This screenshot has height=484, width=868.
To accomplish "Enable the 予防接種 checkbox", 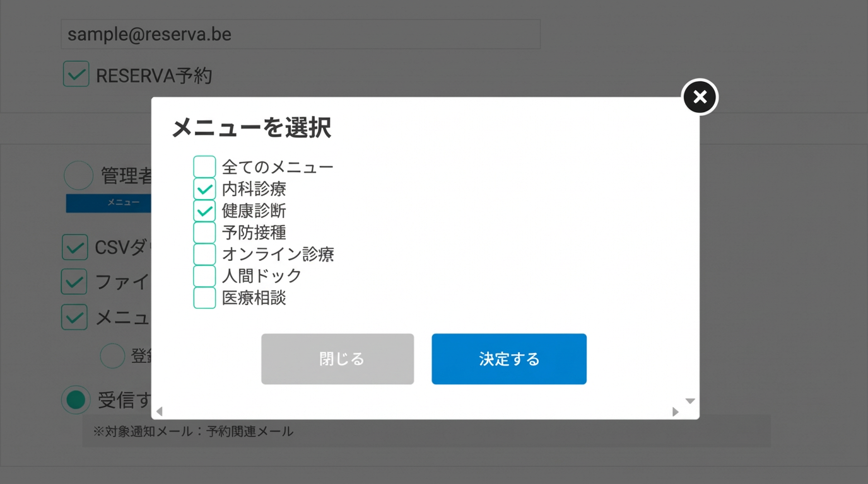I will point(204,233).
